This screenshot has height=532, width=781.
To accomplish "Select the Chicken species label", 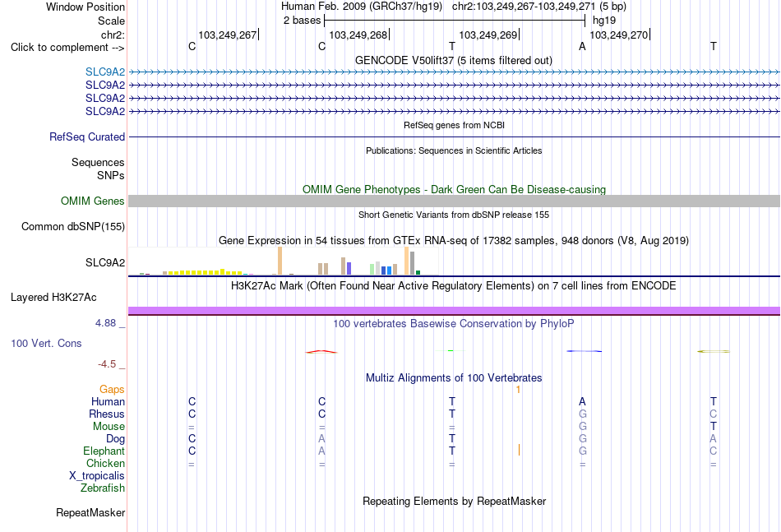I will pyautogui.click(x=105, y=463).
